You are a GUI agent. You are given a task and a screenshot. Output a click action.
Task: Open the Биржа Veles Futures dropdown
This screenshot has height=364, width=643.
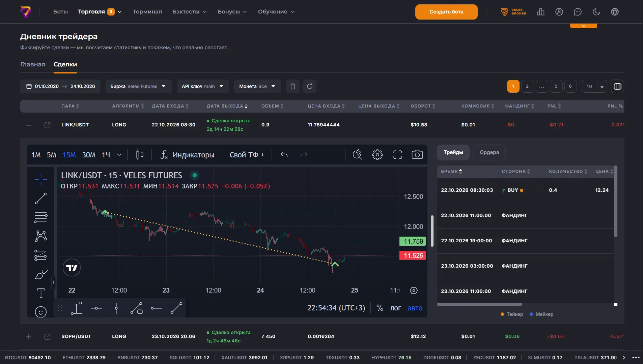point(138,86)
